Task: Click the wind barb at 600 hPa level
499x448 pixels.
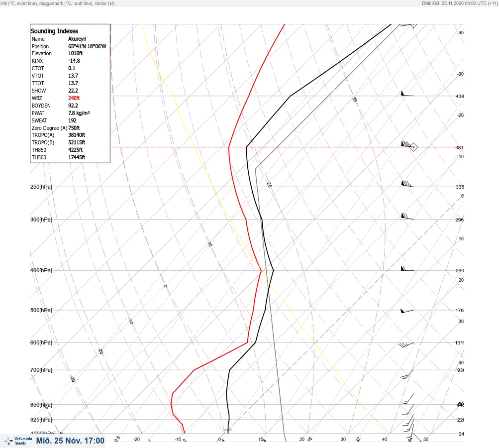Action: 406,345
